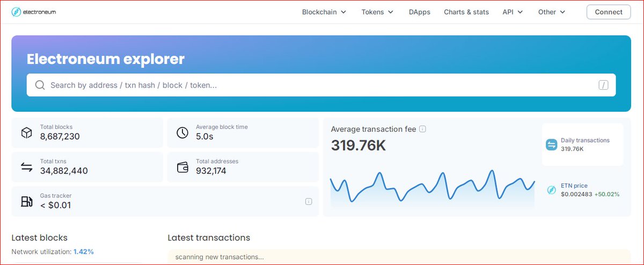The width and height of the screenshot is (644, 265).
Task: Click the Average block time 5.0s value
Action: (204, 137)
